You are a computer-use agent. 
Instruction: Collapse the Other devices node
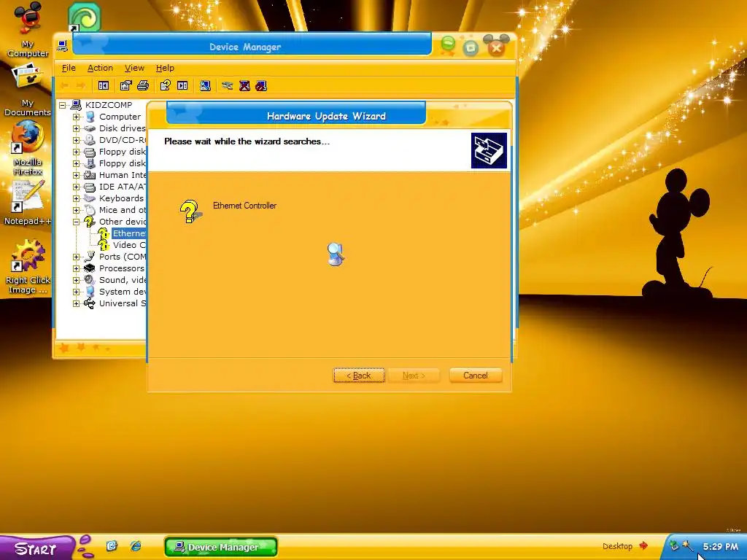click(x=76, y=222)
